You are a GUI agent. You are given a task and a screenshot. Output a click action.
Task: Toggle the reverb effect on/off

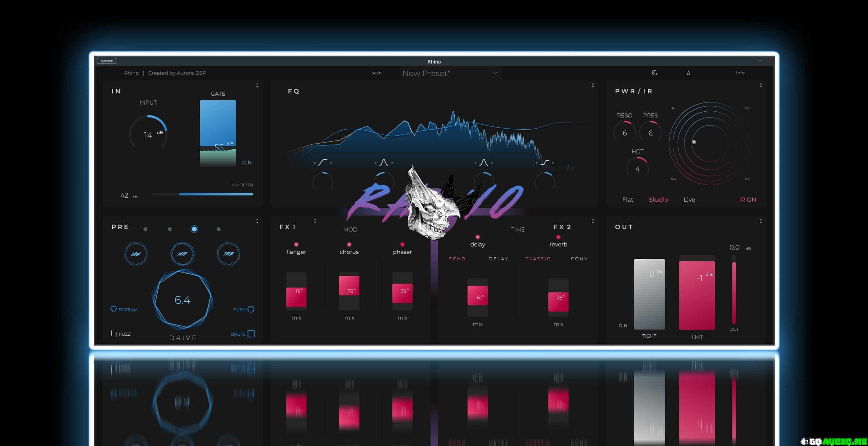pyautogui.click(x=558, y=237)
